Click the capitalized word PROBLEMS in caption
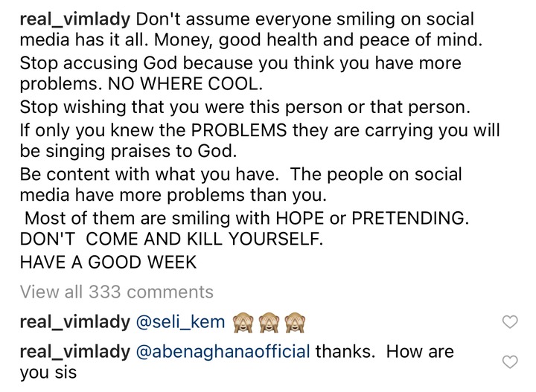536x392 pixels. pyautogui.click(x=239, y=130)
